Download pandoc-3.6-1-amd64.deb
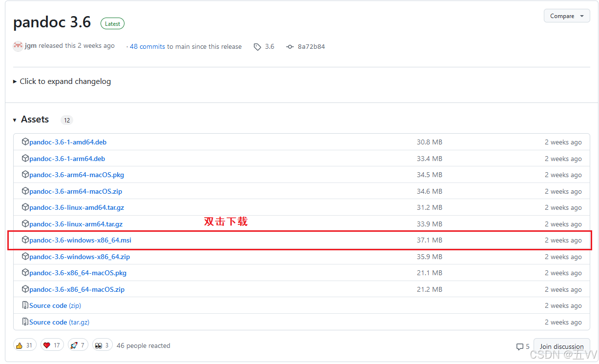The image size is (599, 364). 68,142
